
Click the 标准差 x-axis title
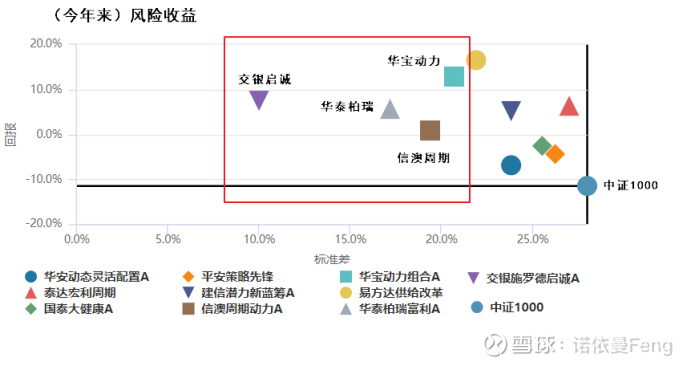click(x=331, y=259)
